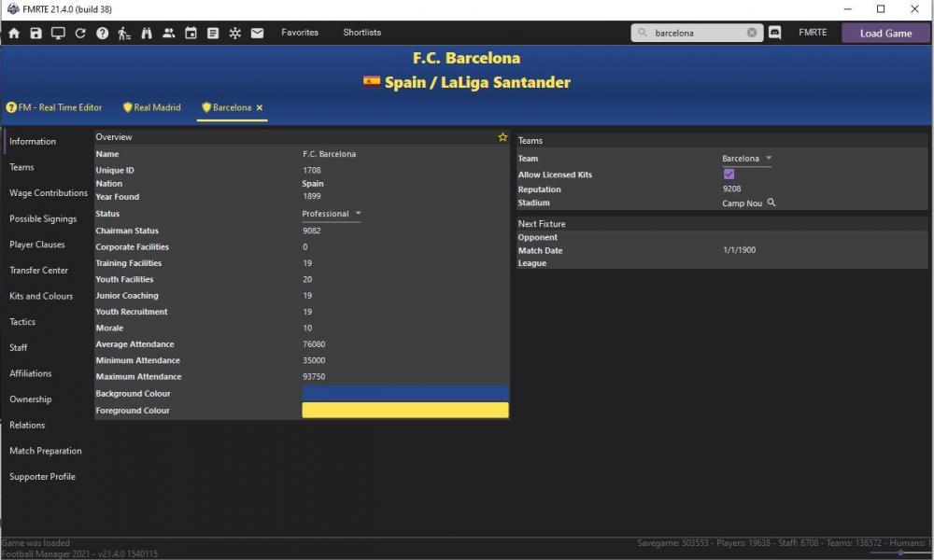Add Overview to favorites with star icon

click(502, 137)
